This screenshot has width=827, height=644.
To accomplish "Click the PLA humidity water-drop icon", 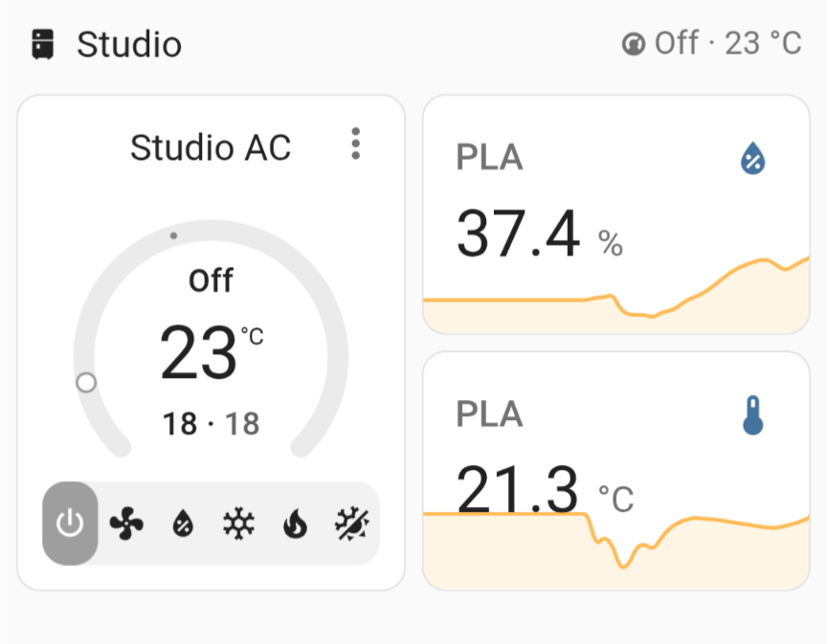I will point(753,158).
